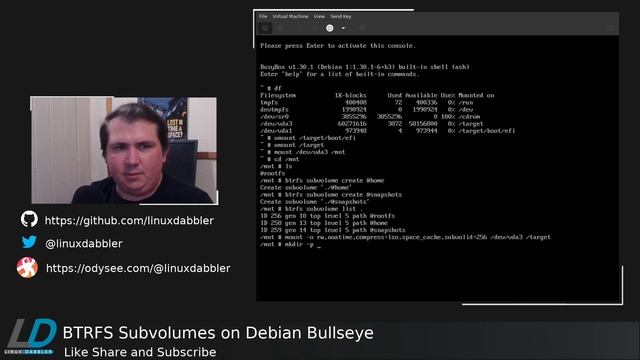
Task: Open the View menu
Action: coord(319,16)
